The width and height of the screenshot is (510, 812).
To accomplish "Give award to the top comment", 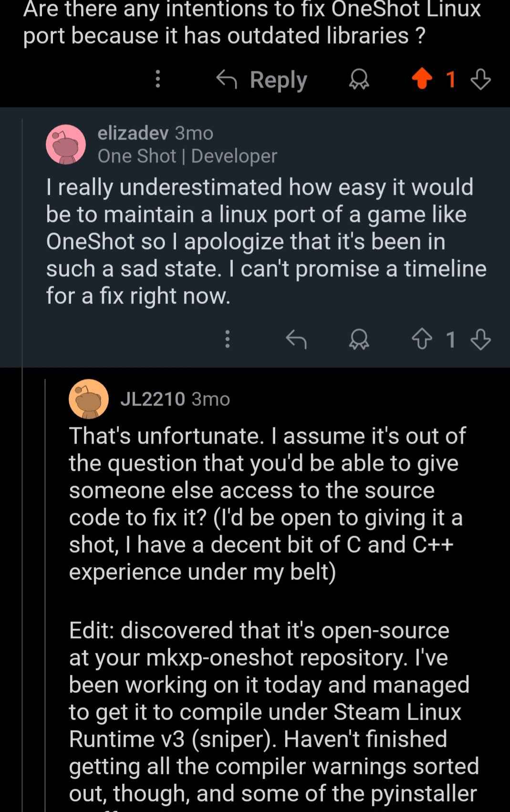I will pos(359,79).
